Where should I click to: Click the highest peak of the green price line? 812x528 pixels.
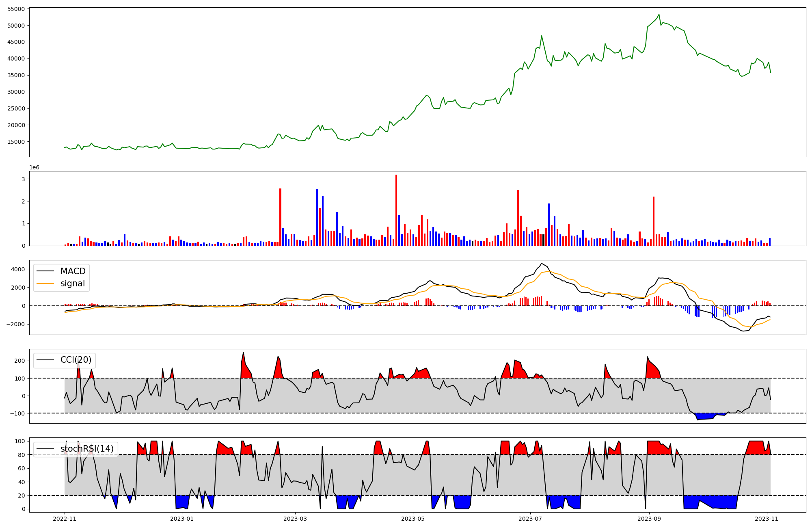click(x=659, y=15)
